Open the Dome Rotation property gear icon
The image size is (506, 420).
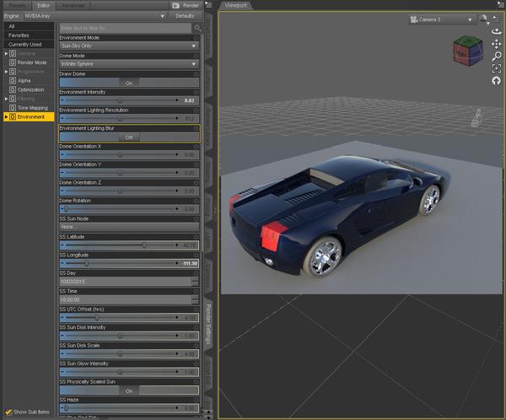point(196,201)
